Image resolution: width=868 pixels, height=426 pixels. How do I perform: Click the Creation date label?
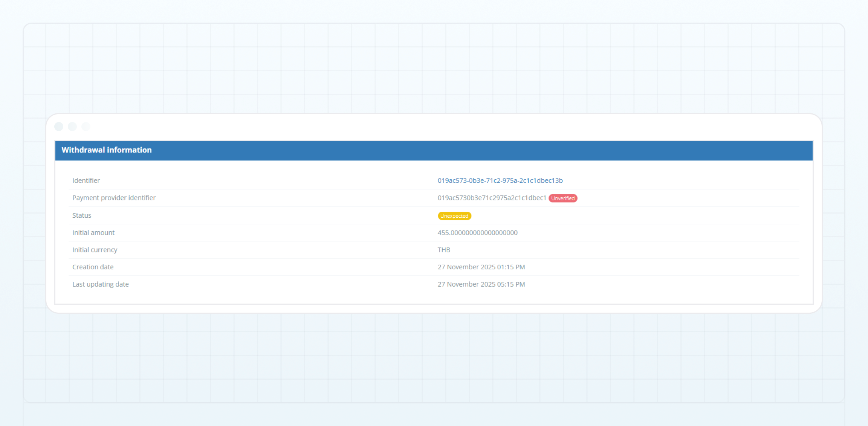(93, 267)
